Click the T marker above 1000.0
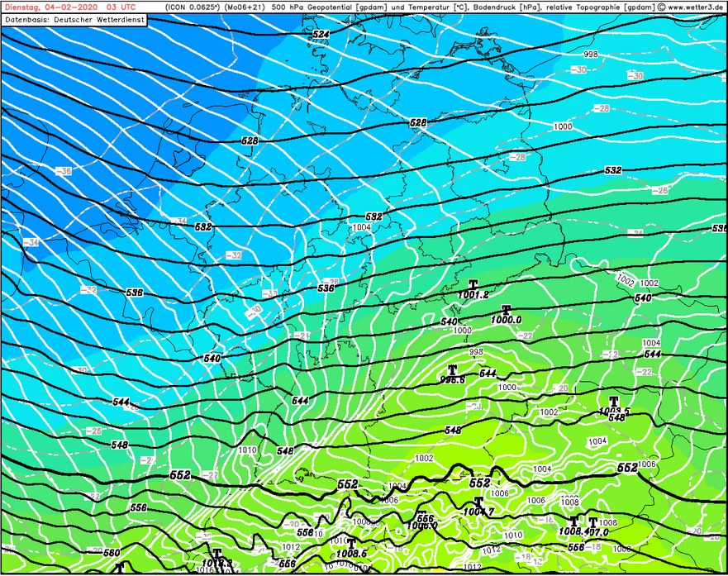Screen dimensions: 728x576 (506, 310)
